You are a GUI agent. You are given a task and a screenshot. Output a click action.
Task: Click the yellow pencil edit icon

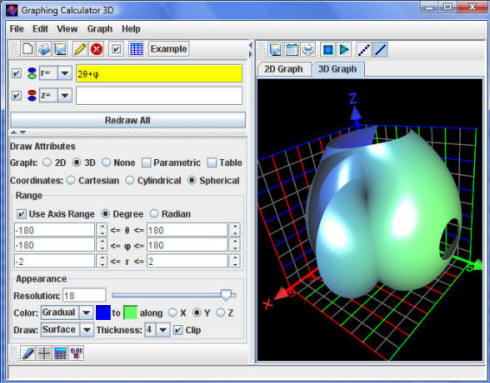80,49
